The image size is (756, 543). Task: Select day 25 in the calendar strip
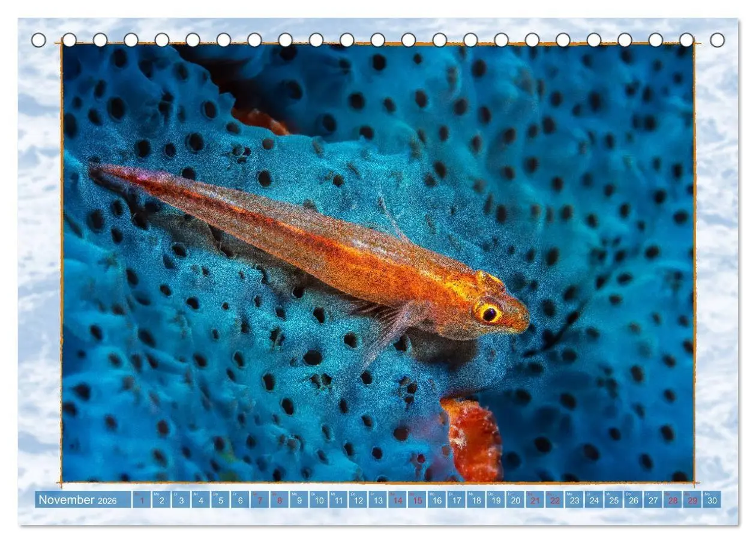pos(614,500)
